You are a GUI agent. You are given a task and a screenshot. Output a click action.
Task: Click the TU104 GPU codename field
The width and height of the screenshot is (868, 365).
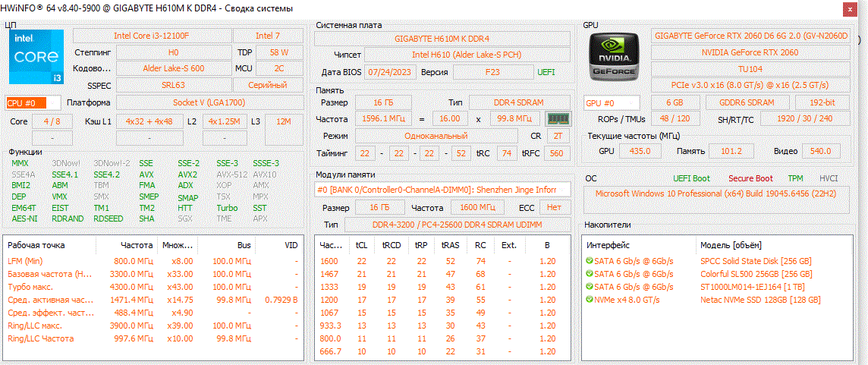tap(750, 69)
